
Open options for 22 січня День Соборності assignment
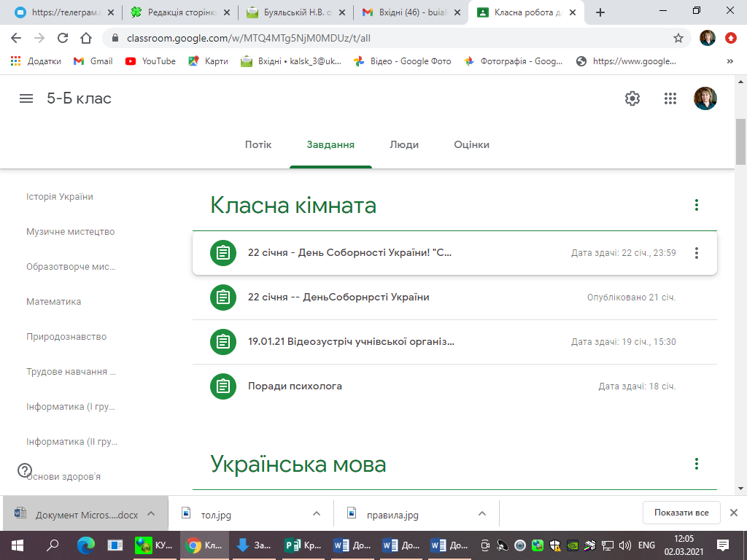[697, 253]
